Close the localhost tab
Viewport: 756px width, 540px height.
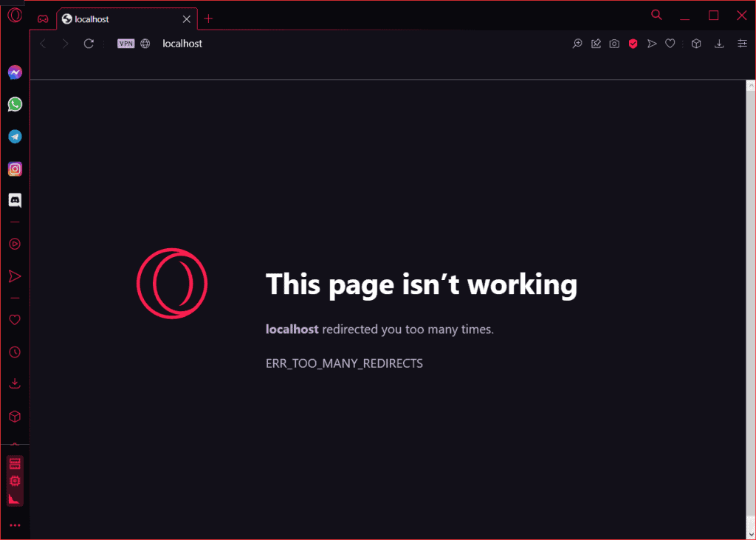[x=187, y=19]
